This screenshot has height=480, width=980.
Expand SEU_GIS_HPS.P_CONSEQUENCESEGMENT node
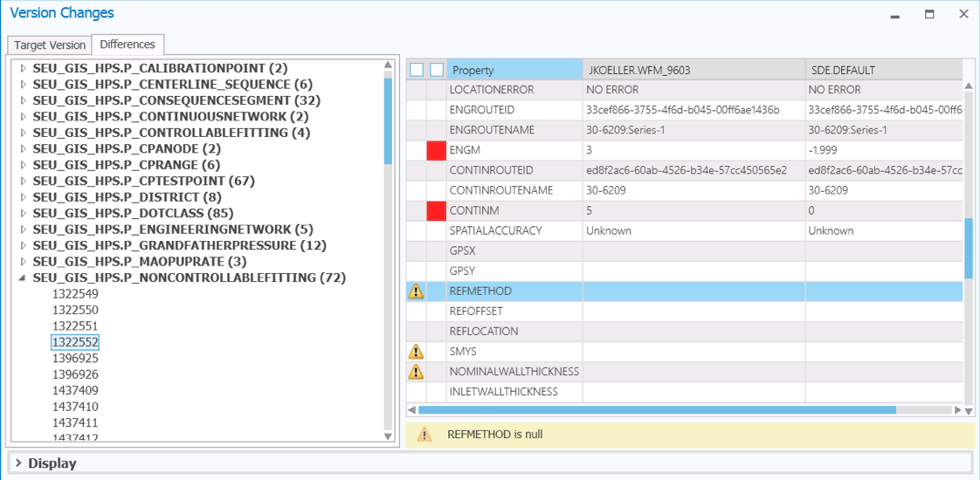click(x=24, y=99)
